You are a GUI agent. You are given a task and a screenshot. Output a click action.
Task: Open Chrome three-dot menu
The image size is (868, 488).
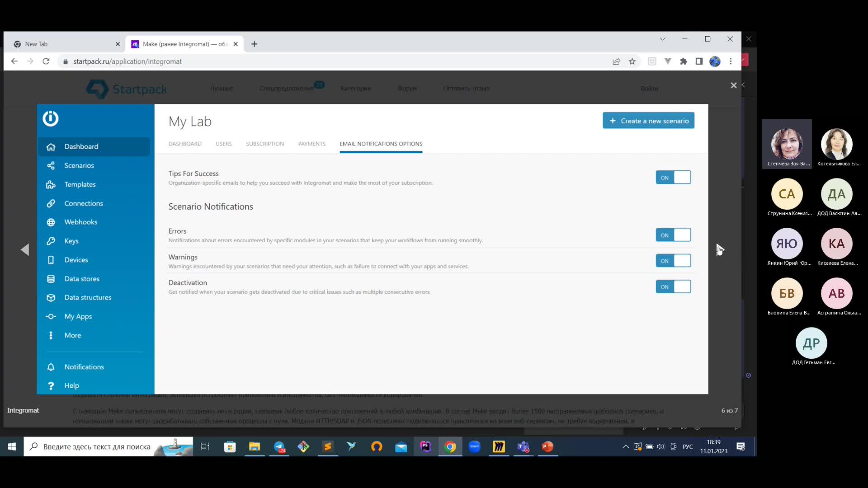(x=731, y=61)
